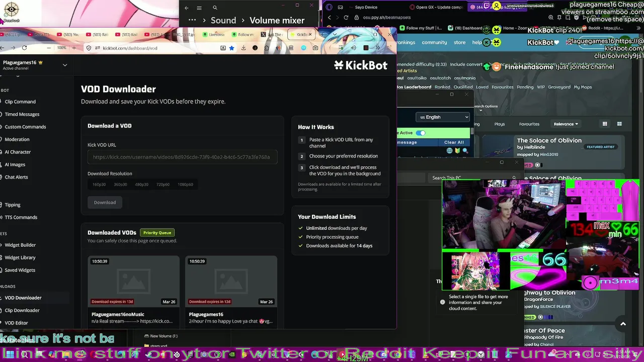644x362 pixels.
Task: Open Moderation in KickBot sidebar
Action: tap(17, 139)
